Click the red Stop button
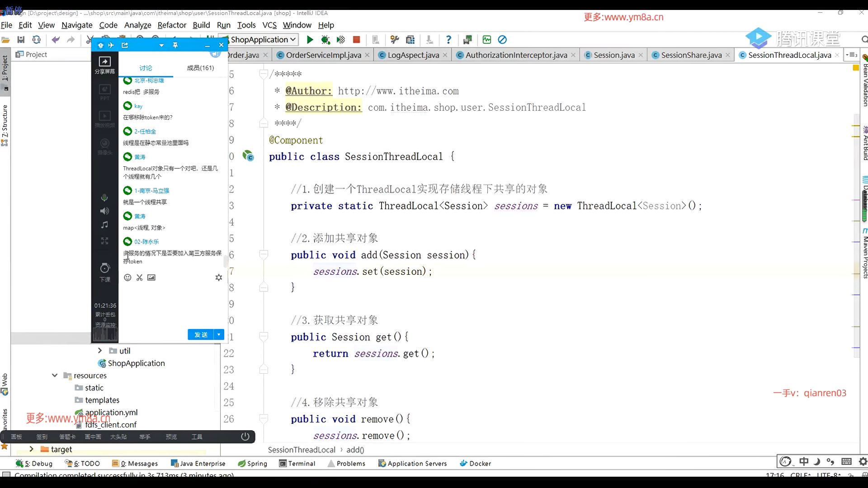868x488 pixels. pos(356,40)
